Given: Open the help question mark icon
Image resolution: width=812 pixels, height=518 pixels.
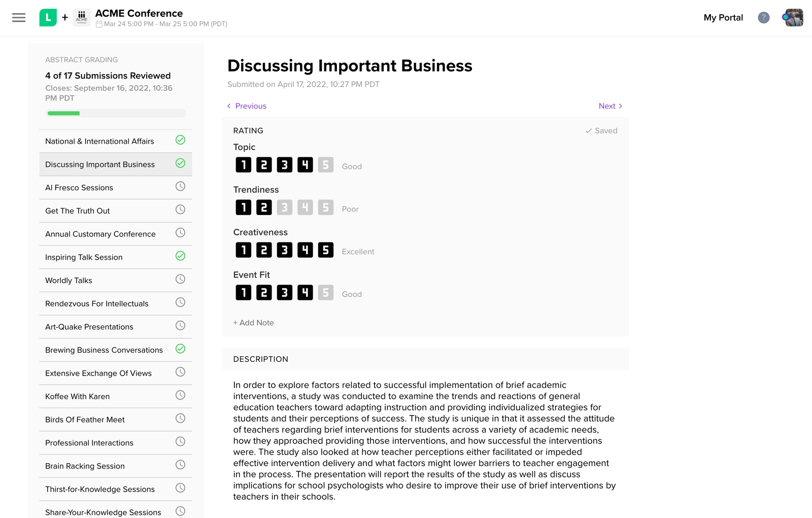Looking at the screenshot, I should [x=763, y=17].
